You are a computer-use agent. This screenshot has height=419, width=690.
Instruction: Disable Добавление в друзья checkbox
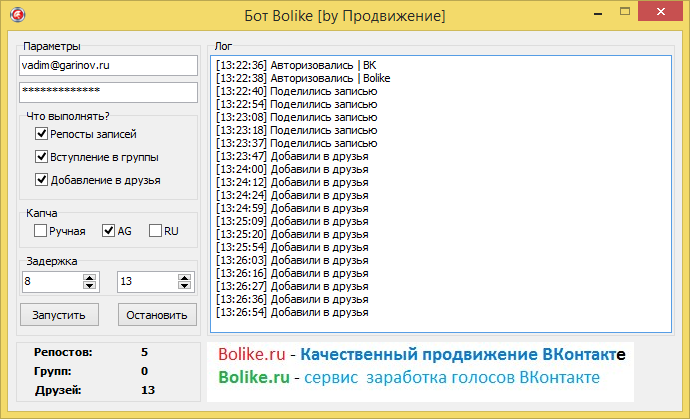coord(41,179)
